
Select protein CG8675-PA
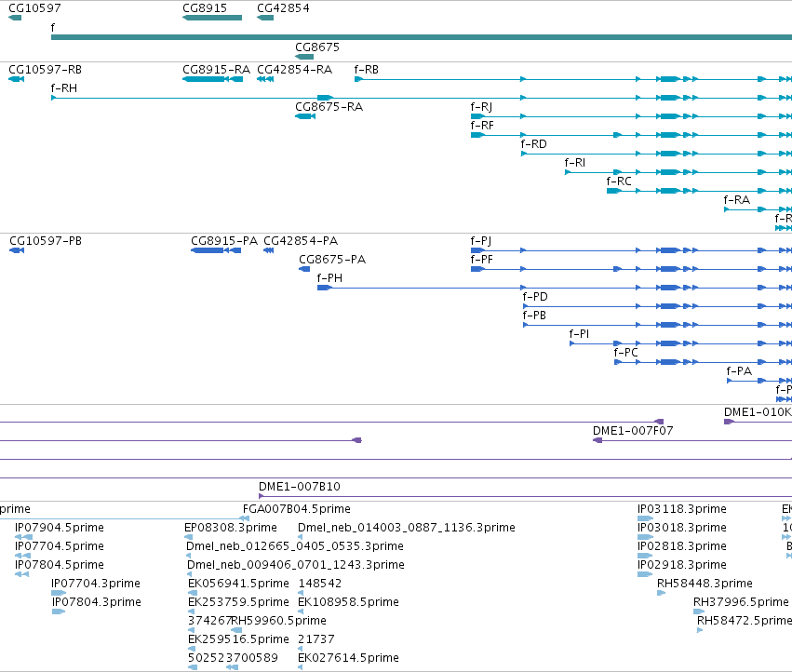point(332,260)
